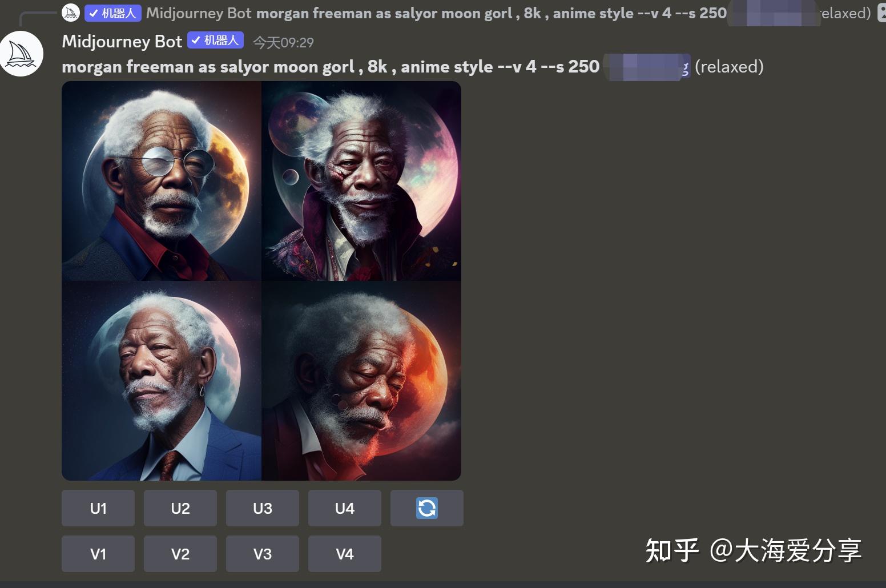886x588 pixels.
Task: Open the bottom-left image with blue suit
Action: tap(162, 381)
